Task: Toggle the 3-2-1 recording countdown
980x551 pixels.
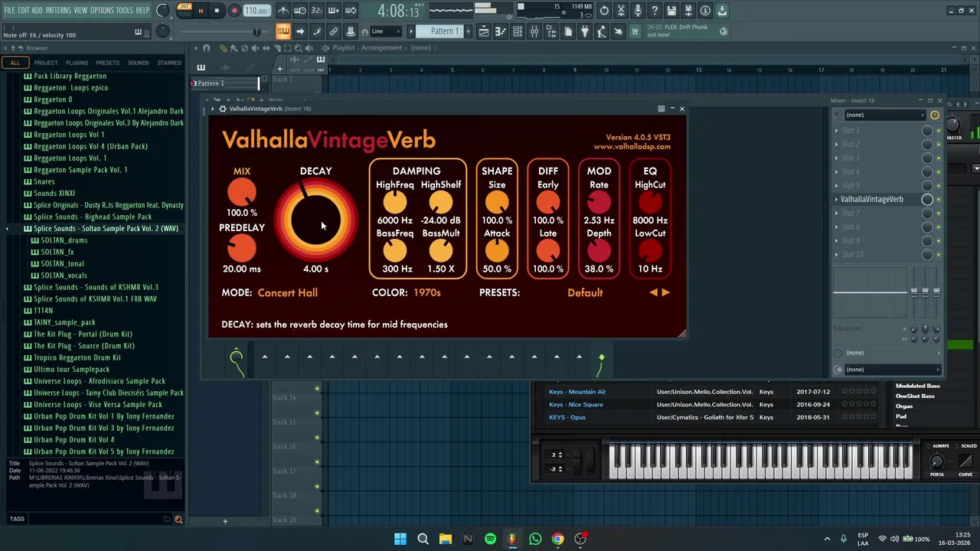Action: [317, 11]
